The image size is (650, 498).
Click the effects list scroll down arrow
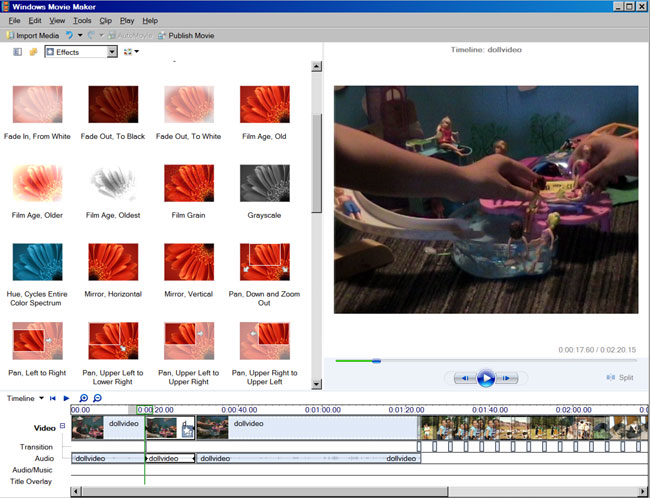317,384
